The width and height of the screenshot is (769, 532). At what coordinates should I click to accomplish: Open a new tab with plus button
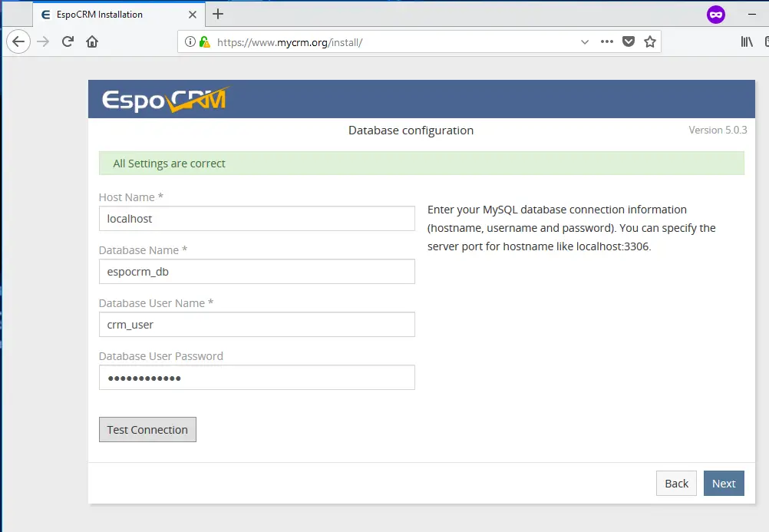click(218, 14)
